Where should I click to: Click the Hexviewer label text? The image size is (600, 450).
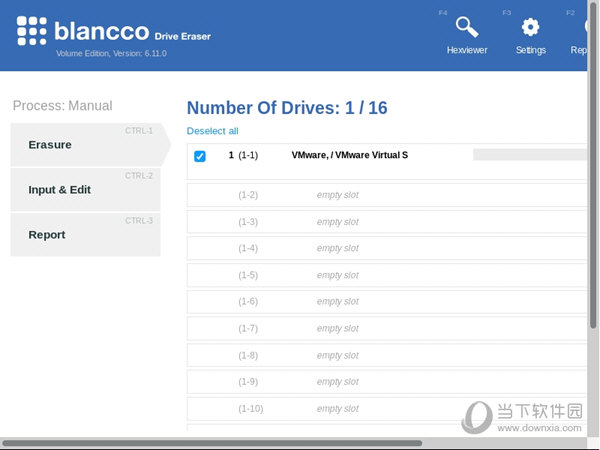click(x=467, y=50)
